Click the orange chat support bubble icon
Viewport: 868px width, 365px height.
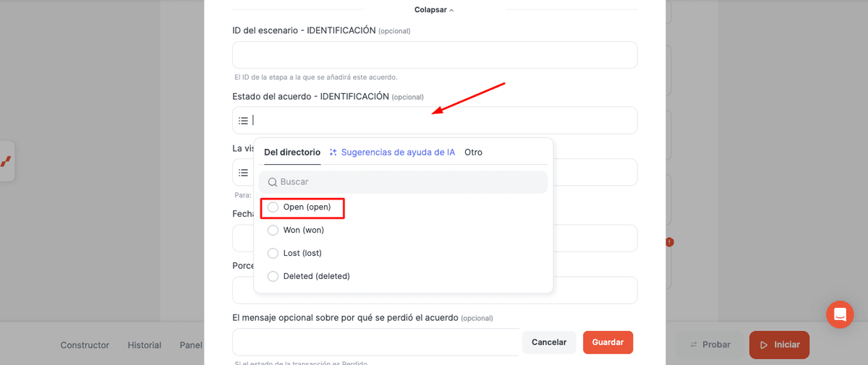(x=840, y=314)
